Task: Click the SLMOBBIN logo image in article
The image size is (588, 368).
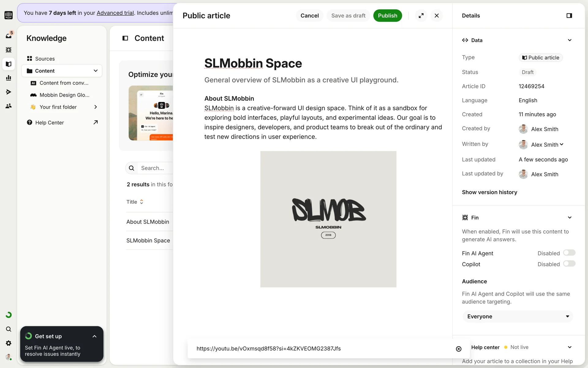Action: point(328,219)
